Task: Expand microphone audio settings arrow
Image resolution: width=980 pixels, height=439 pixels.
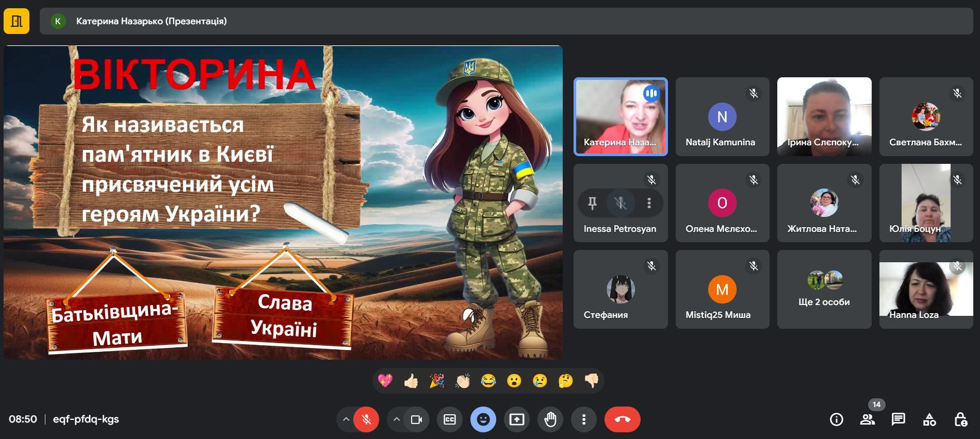Action: click(x=346, y=419)
